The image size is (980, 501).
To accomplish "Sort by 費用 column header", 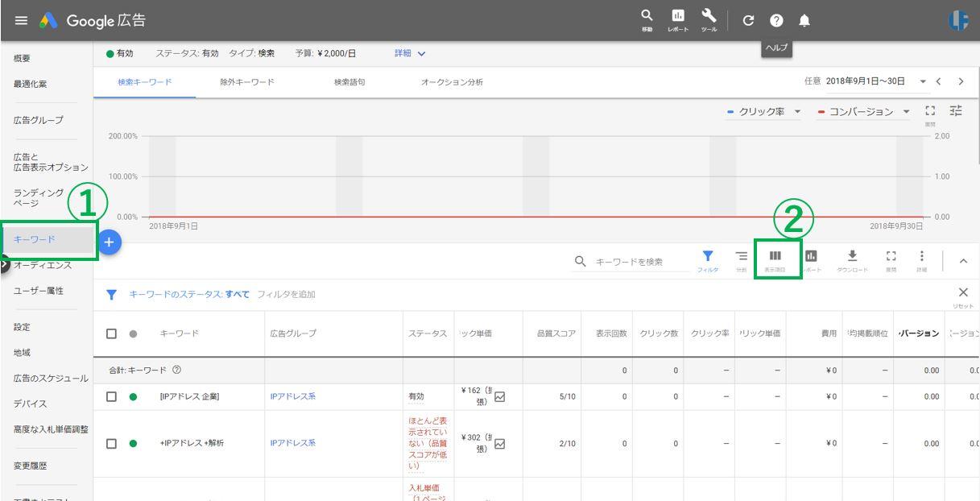I will click(827, 333).
